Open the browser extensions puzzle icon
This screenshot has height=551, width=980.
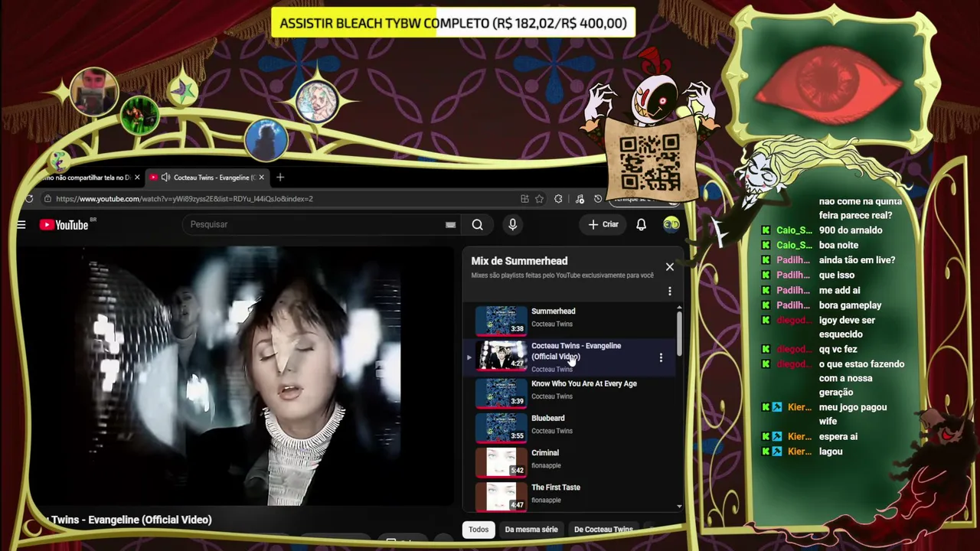[558, 199]
